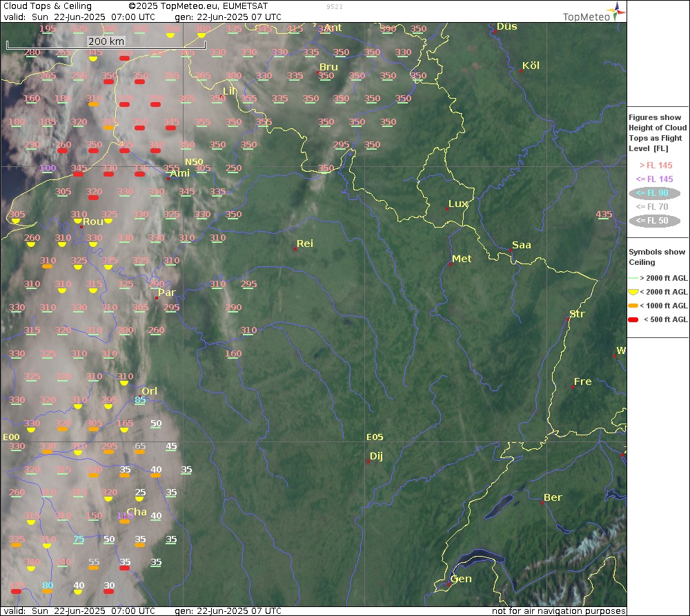
Task: Click the 'E00' longitude grid label
Action: 12,437
